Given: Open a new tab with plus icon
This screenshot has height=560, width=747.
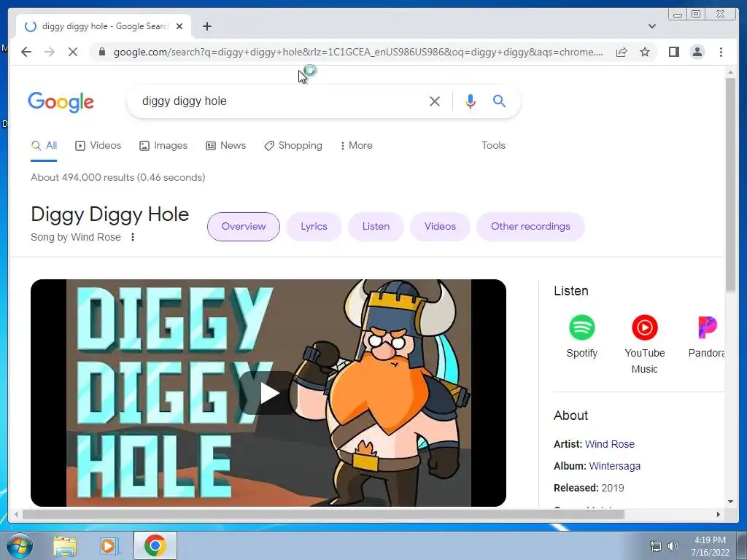Looking at the screenshot, I should pyautogui.click(x=206, y=26).
